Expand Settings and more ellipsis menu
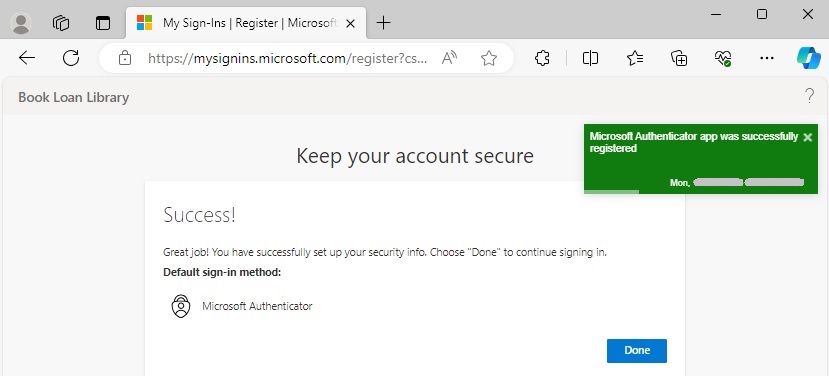The width and height of the screenshot is (829, 376). tap(767, 58)
